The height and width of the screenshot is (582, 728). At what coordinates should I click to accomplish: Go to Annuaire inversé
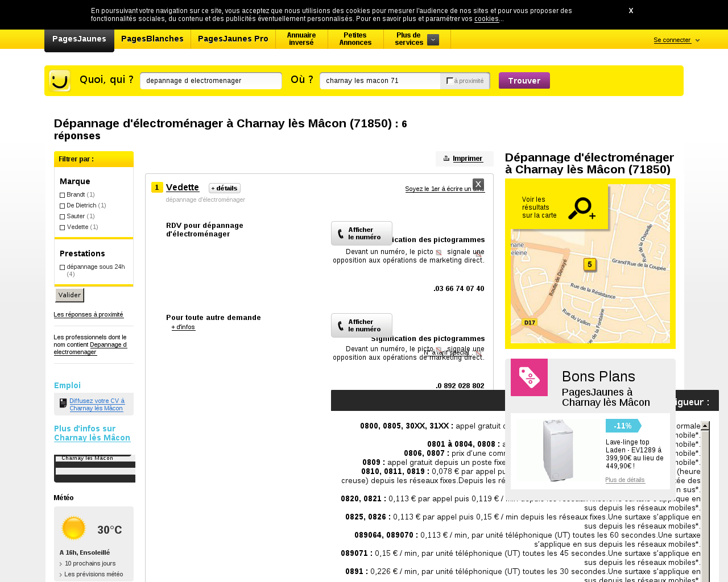pyautogui.click(x=301, y=39)
